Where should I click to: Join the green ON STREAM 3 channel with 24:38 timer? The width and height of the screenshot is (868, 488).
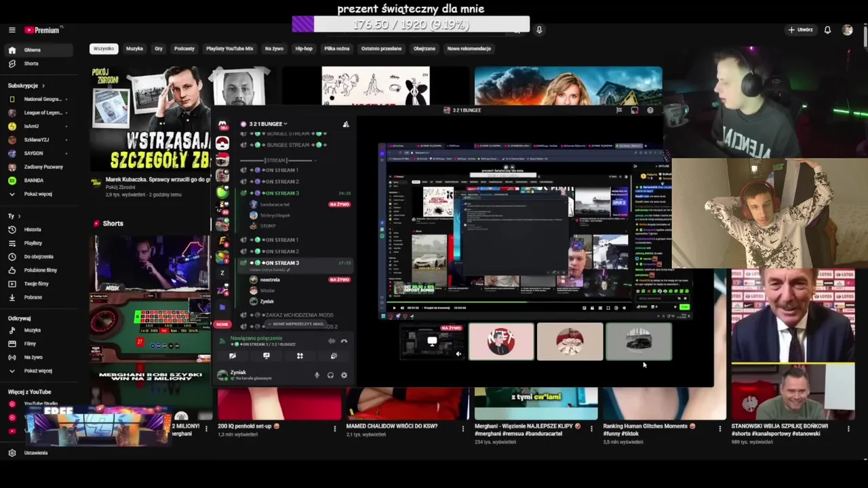point(296,193)
